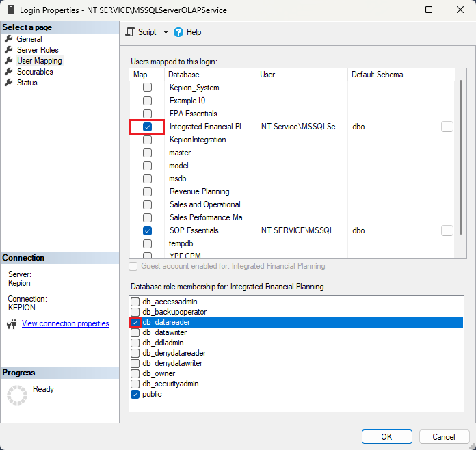This screenshot has height=450, width=476.
Task: Enable the db_owner role checkbox
Action: (x=135, y=374)
